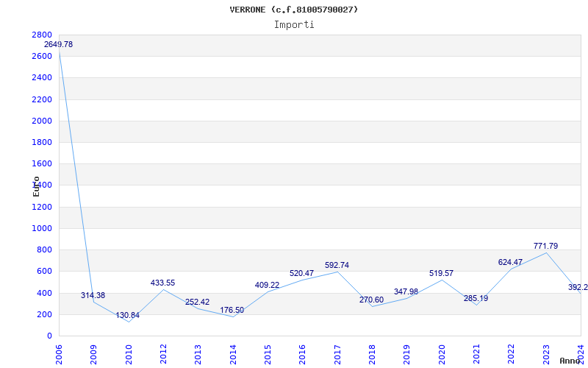Click the Importi subtitle
588x368 pixels.
coord(294,25)
